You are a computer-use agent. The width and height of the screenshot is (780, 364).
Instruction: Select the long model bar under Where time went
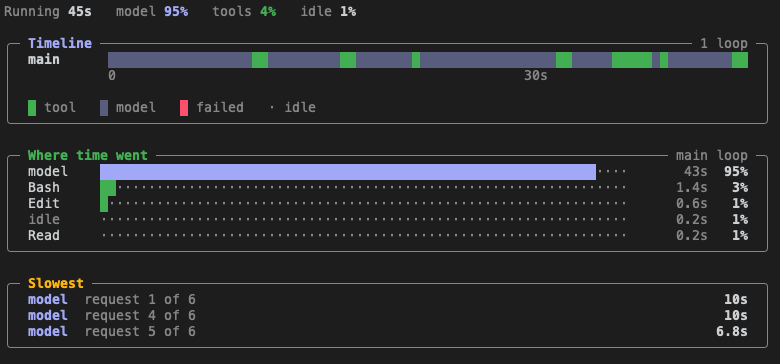tap(348, 172)
